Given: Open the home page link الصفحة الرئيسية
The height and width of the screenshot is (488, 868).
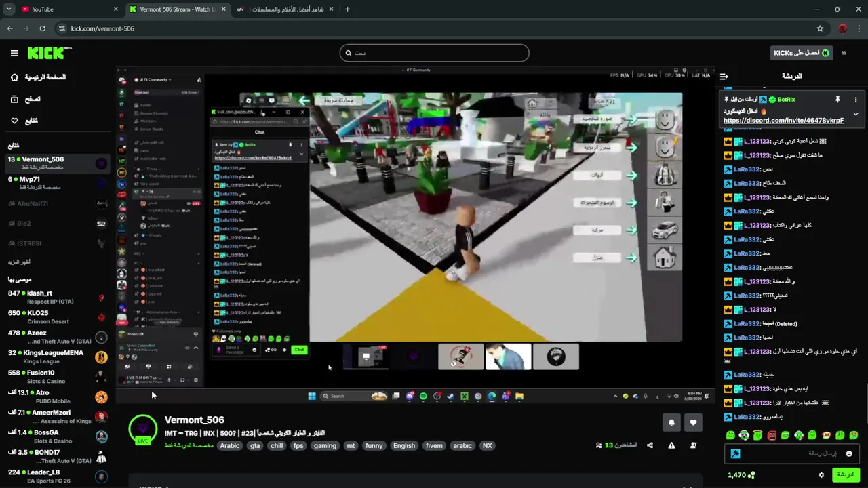Looking at the screenshot, I should (x=38, y=77).
